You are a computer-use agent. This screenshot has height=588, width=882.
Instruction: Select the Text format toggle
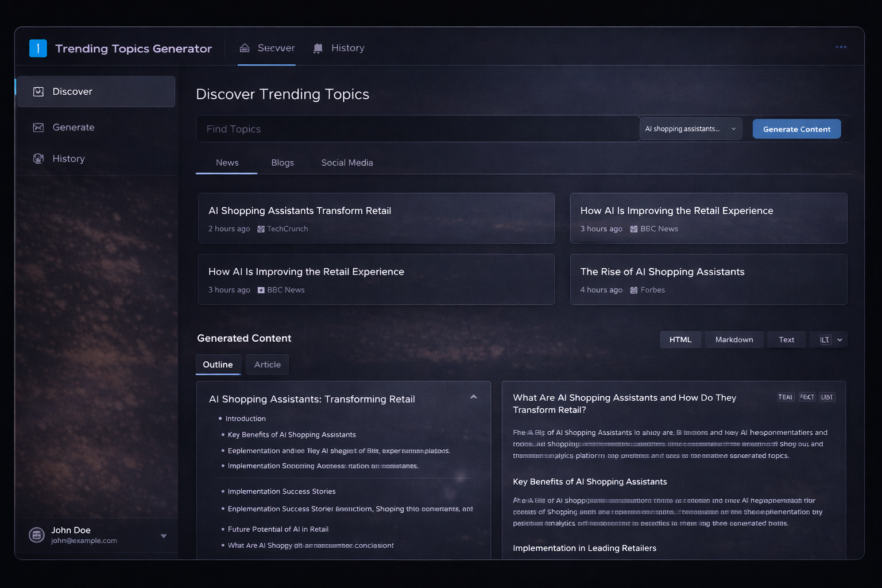tap(787, 340)
